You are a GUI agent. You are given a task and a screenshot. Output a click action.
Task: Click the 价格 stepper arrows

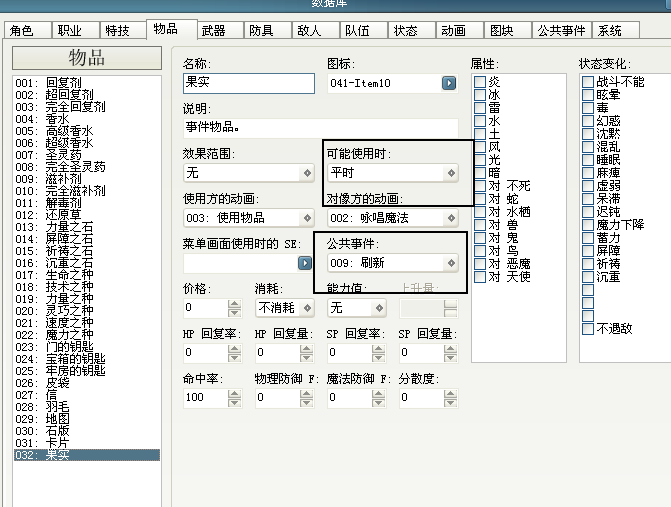tap(234, 308)
